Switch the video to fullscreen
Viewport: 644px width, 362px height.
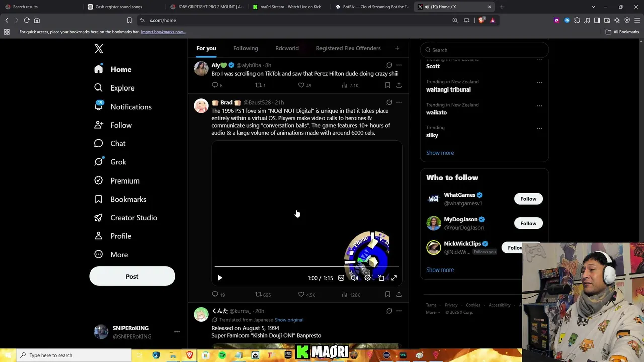pos(394,278)
